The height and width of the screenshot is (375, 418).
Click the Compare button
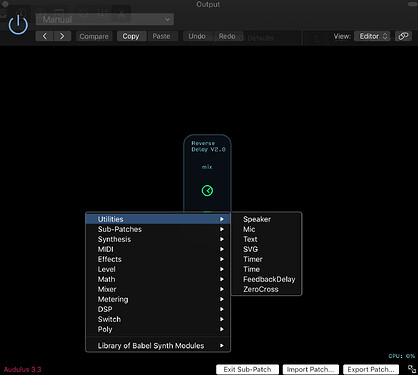[94, 36]
